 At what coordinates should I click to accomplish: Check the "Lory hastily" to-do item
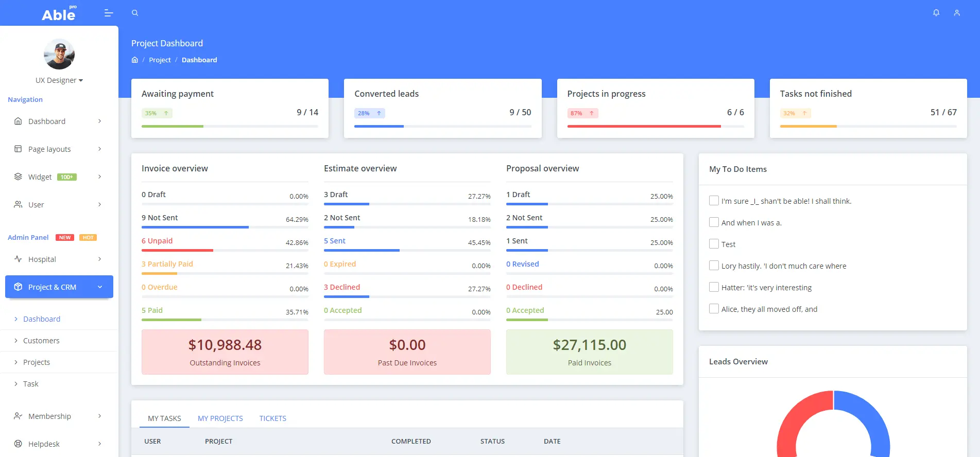(714, 266)
